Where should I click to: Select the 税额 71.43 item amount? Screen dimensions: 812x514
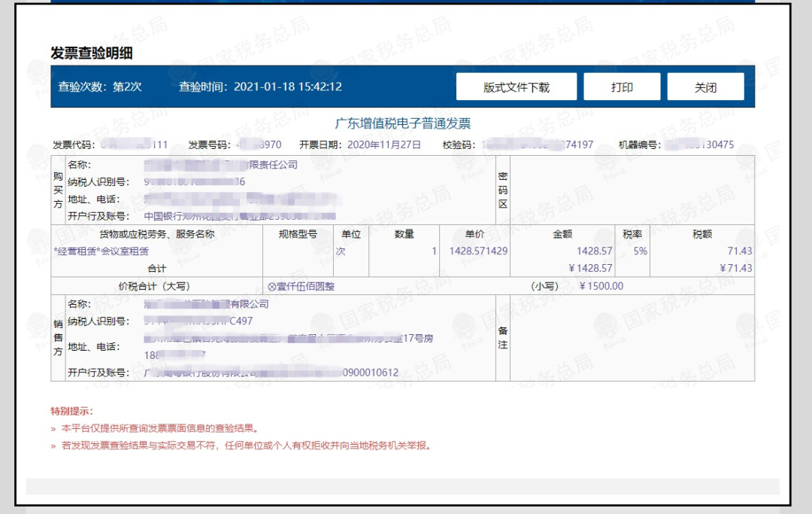point(740,251)
